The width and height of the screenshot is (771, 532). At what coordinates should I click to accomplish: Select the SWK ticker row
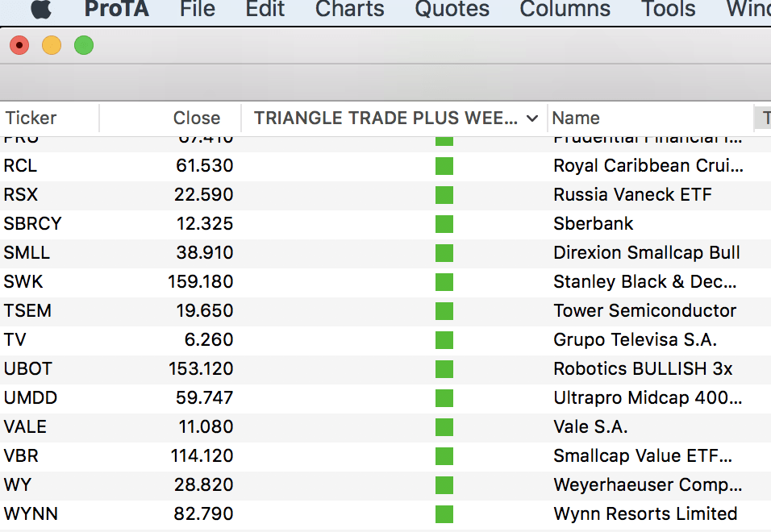point(23,282)
